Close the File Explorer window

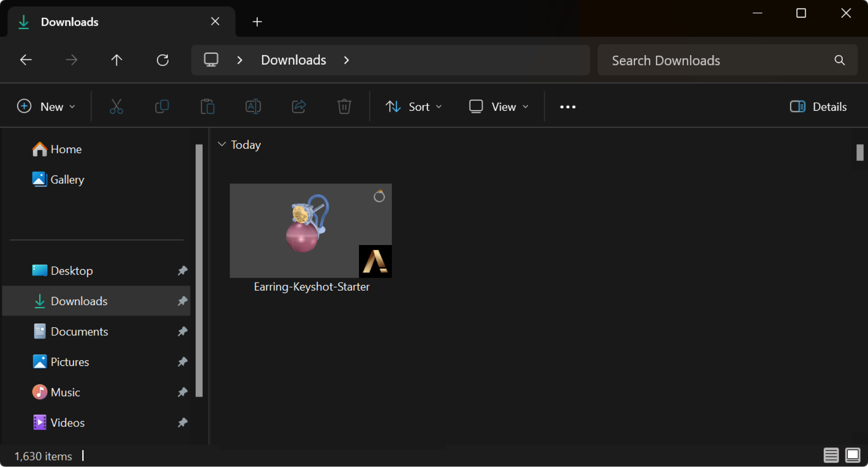point(846,13)
